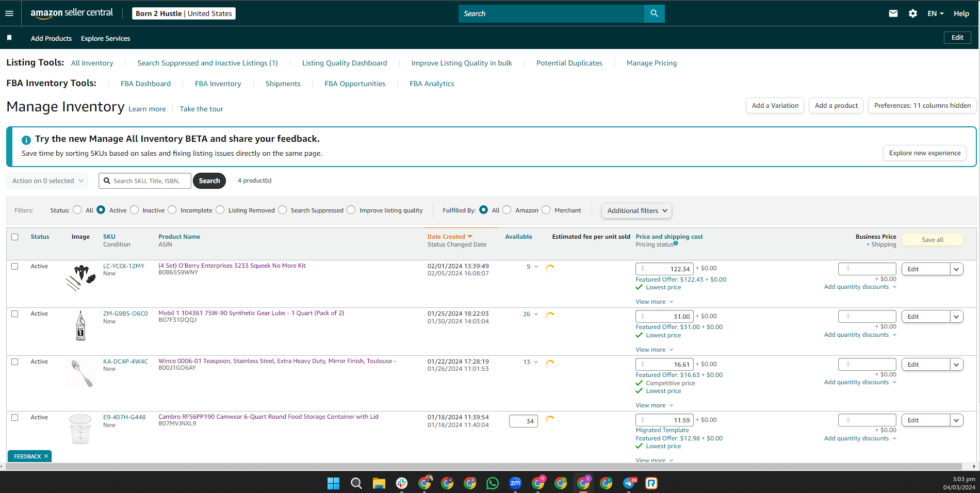The height and width of the screenshot is (493, 980).
Task: Click the price field showing 31.00
Action: [x=664, y=317]
